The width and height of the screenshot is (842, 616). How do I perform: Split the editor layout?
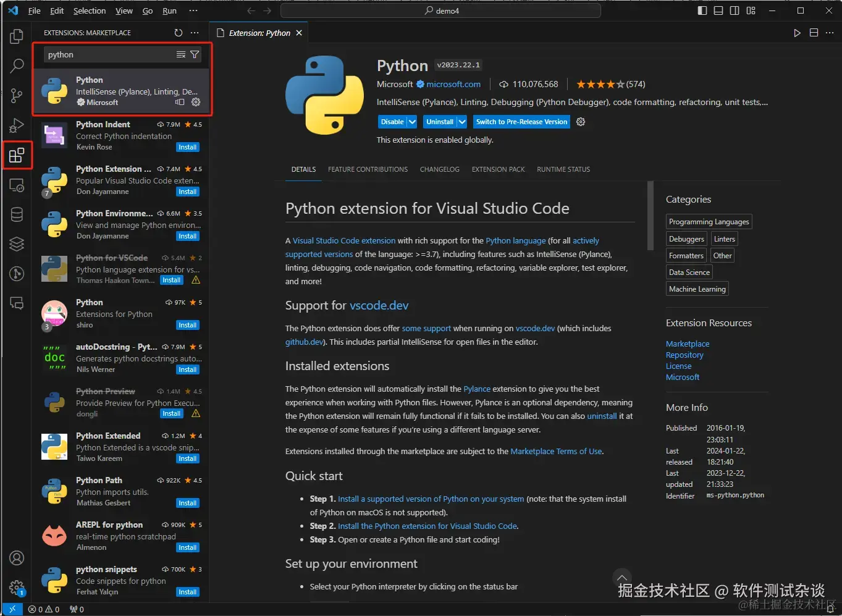[x=814, y=33]
